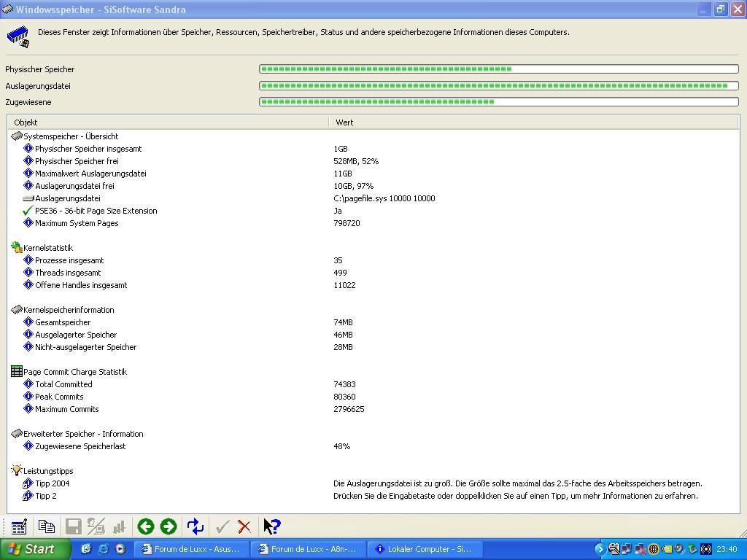Select the Maximum Commits row
The width and height of the screenshot is (747, 560).
point(373,408)
